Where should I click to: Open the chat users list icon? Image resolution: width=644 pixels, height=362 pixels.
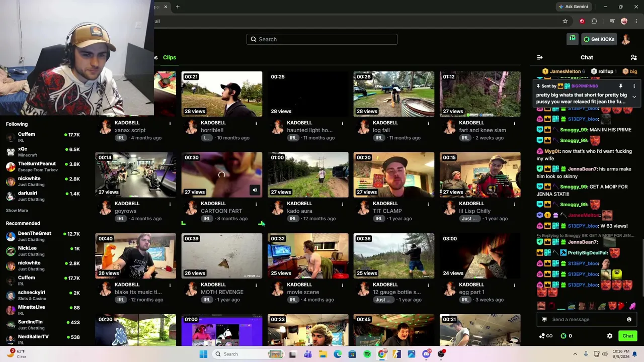pyautogui.click(x=634, y=57)
